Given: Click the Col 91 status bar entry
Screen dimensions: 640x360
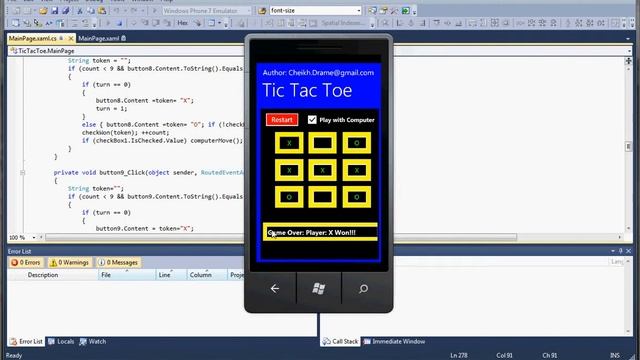Looking at the screenshot, I should (504, 356).
